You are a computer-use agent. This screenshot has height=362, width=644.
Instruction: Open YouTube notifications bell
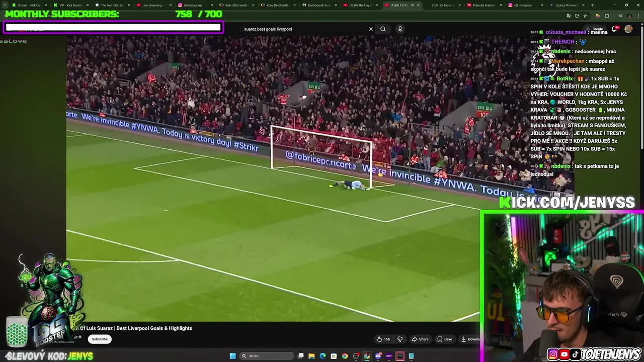pos(614,29)
